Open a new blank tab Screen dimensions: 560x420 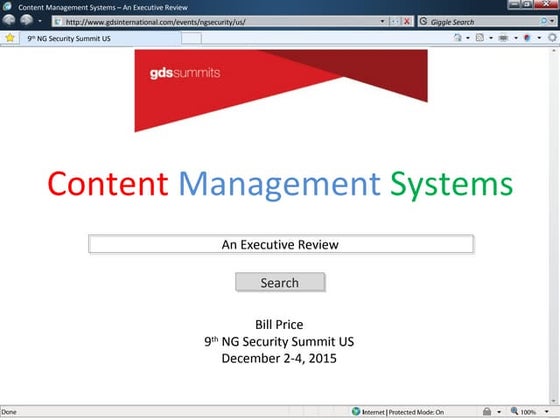191,38
